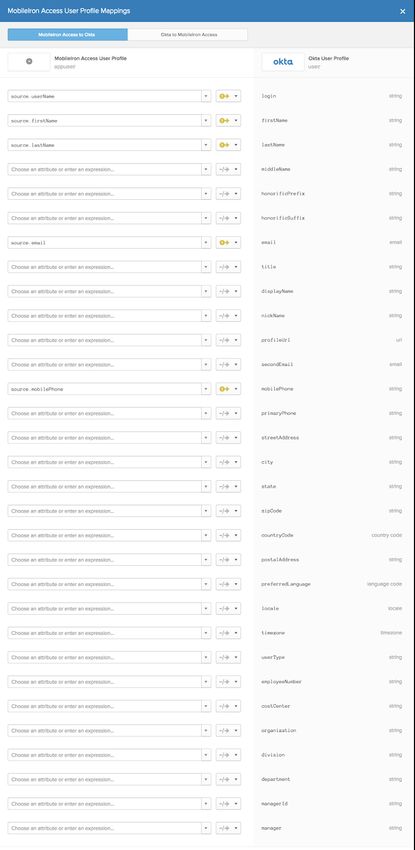415x850 pixels.
Task: Click the yellow mapping icon for mobilePhone
Action: click(x=224, y=389)
